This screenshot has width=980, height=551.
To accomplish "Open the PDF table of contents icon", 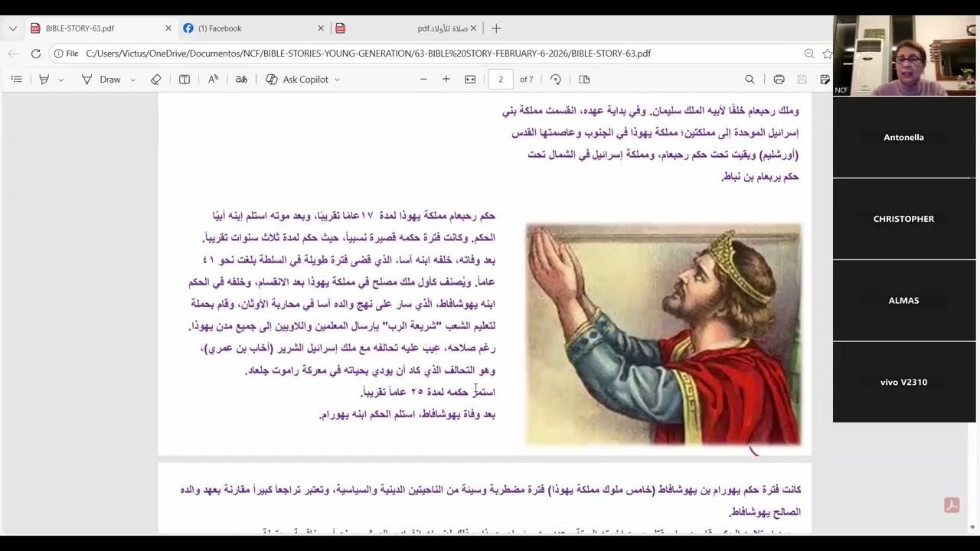I will pos(17,80).
